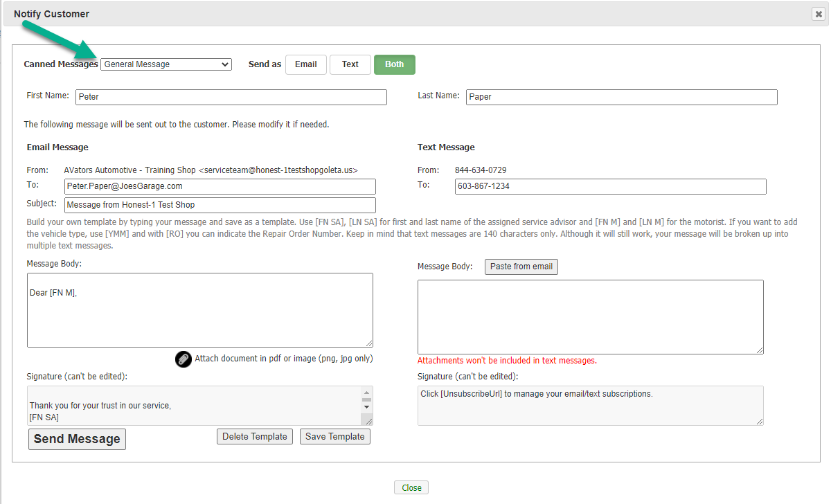This screenshot has height=504, width=831.
Task: Click the Save Template button
Action: click(335, 437)
